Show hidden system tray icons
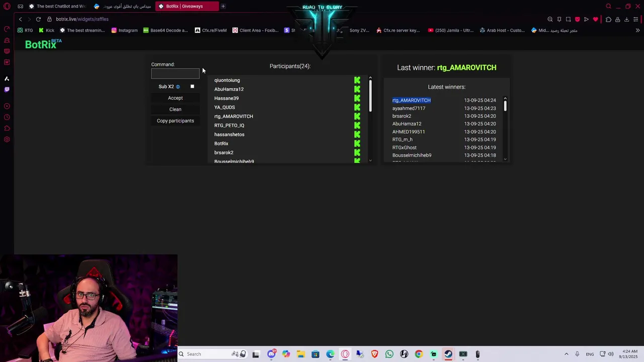644x362 pixels. [566, 354]
